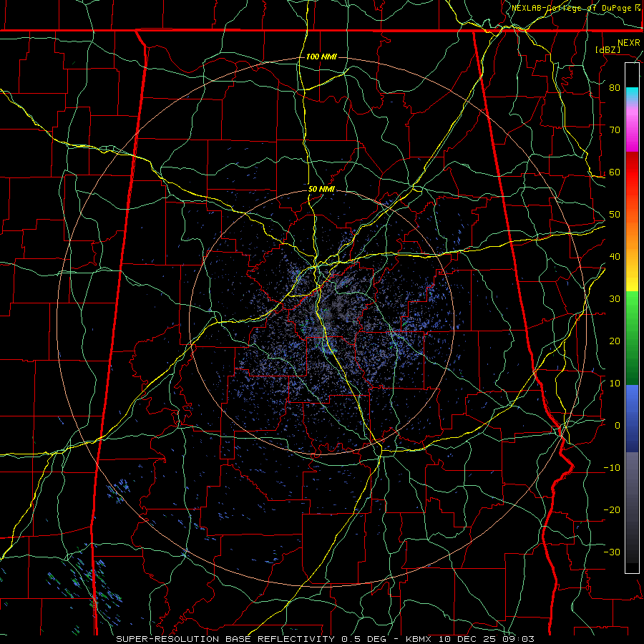This screenshot has height=644, width=644.
Task: Click the 40 value on the dBZ scale
Action: pos(615,257)
